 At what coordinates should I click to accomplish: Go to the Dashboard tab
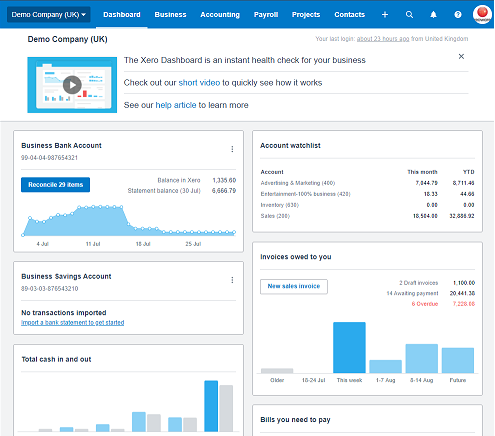coord(122,15)
